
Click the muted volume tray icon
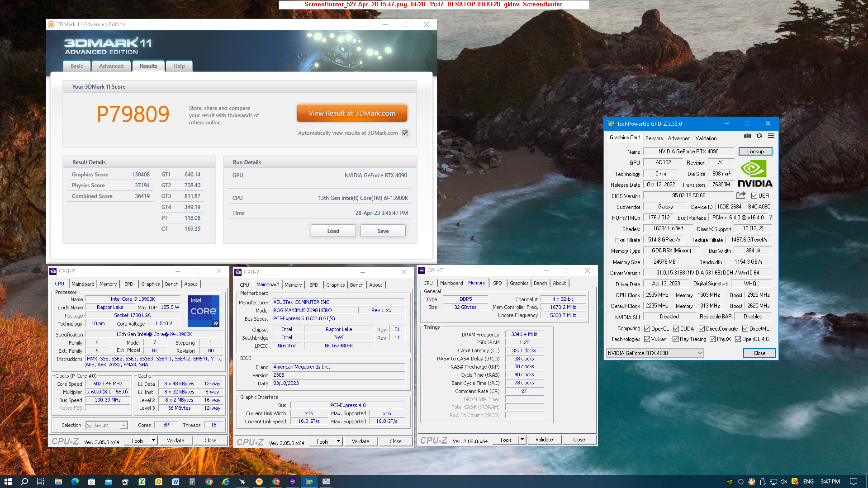[x=784, y=481]
